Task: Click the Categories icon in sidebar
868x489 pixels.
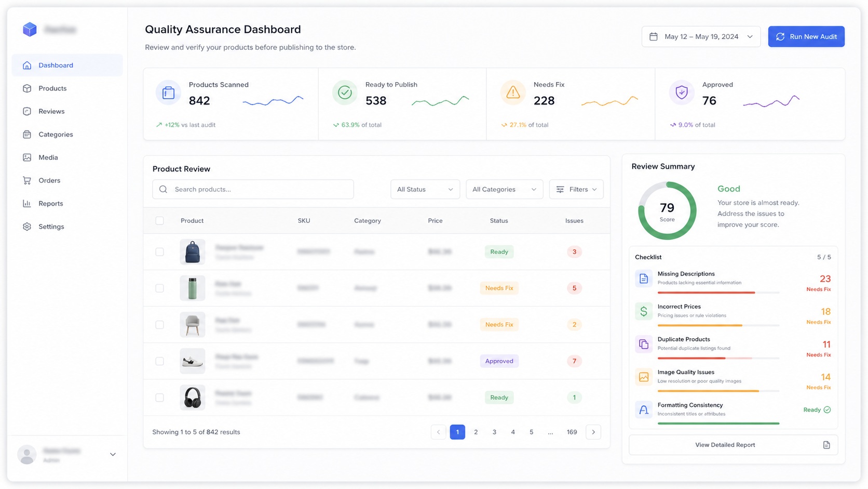Action: [x=27, y=135]
